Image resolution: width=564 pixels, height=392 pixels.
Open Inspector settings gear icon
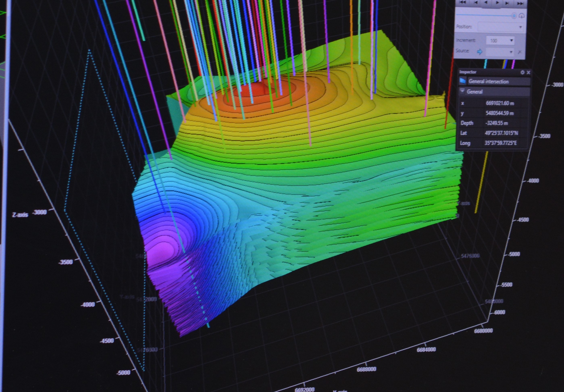click(x=522, y=72)
